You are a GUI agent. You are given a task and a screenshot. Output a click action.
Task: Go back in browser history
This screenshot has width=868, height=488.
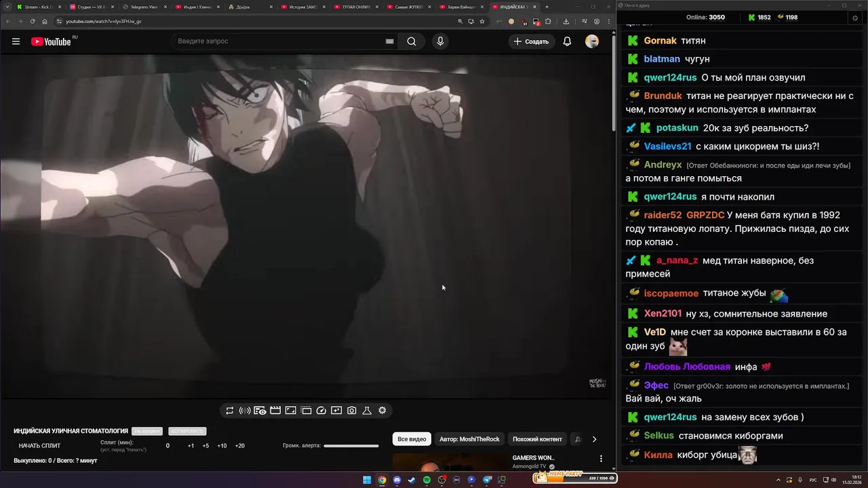tap(8, 21)
